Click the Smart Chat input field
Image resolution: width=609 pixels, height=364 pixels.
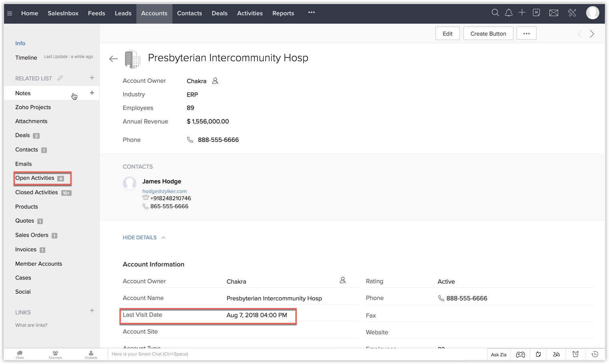[297, 354]
